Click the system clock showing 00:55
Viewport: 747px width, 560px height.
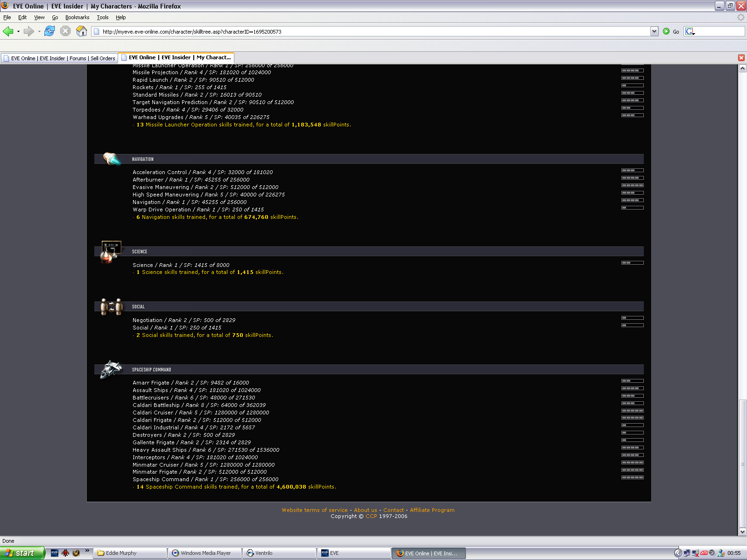point(734,553)
